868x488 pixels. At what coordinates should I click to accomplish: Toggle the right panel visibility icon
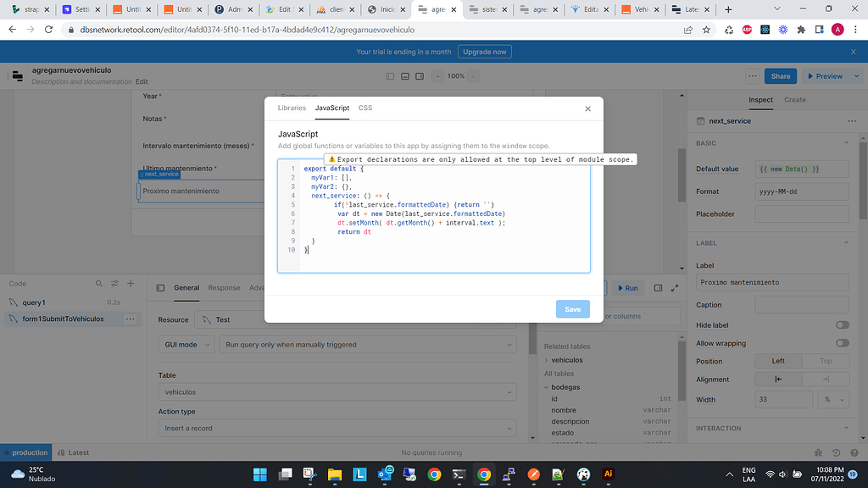click(419, 75)
